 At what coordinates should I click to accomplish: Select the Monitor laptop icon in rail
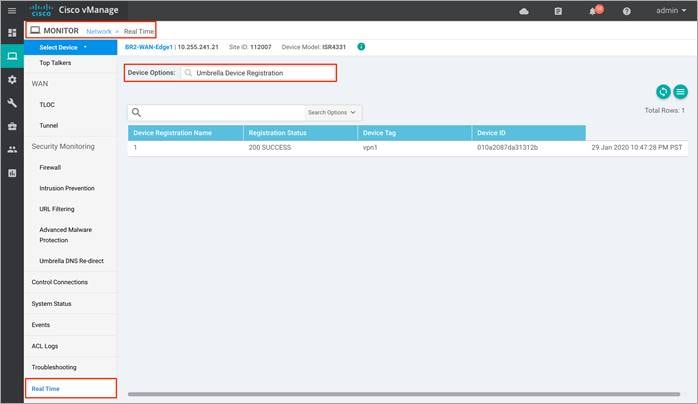coord(12,56)
